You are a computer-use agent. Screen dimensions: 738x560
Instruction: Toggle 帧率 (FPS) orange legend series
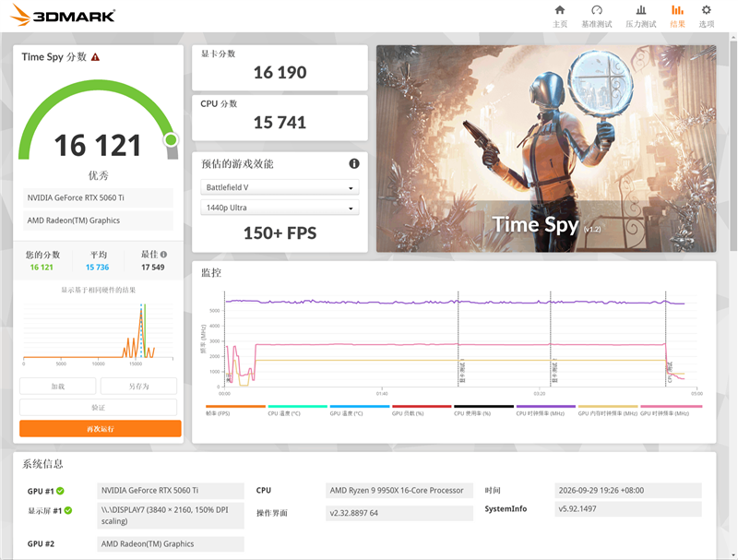click(235, 410)
